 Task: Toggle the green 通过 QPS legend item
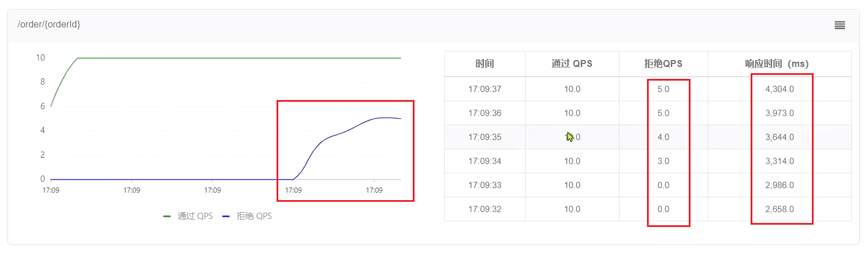(188, 216)
